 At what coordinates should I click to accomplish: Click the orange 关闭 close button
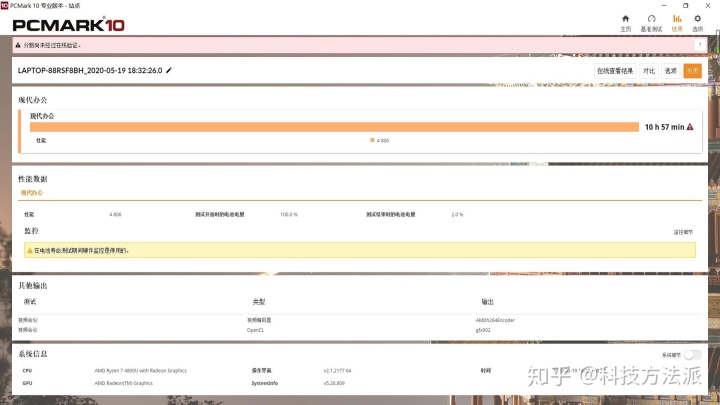[692, 71]
